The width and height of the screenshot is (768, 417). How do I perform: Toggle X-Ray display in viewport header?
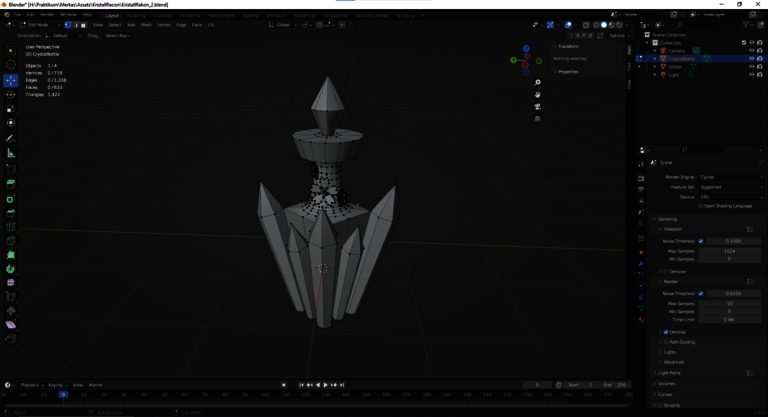(586, 25)
